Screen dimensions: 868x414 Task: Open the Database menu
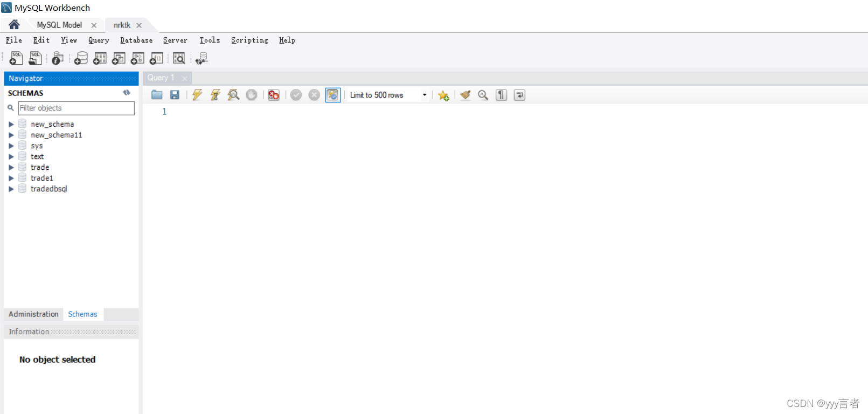point(136,40)
